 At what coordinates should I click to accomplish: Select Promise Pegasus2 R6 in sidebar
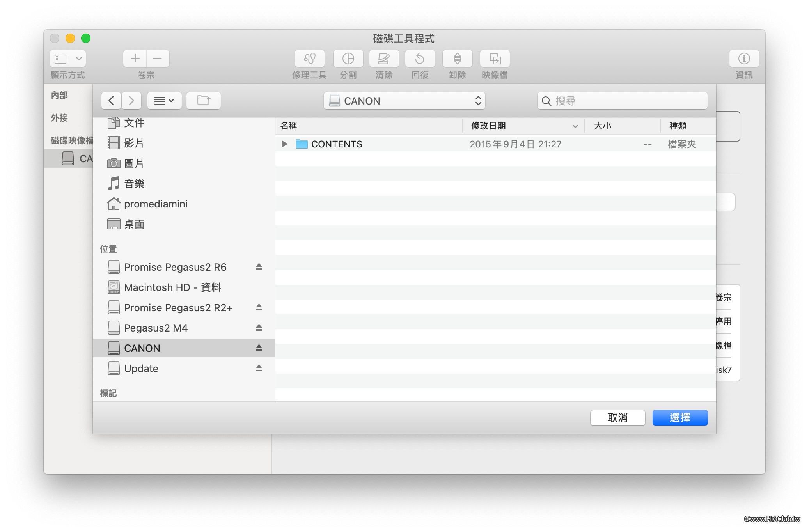[x=175, y=267]
